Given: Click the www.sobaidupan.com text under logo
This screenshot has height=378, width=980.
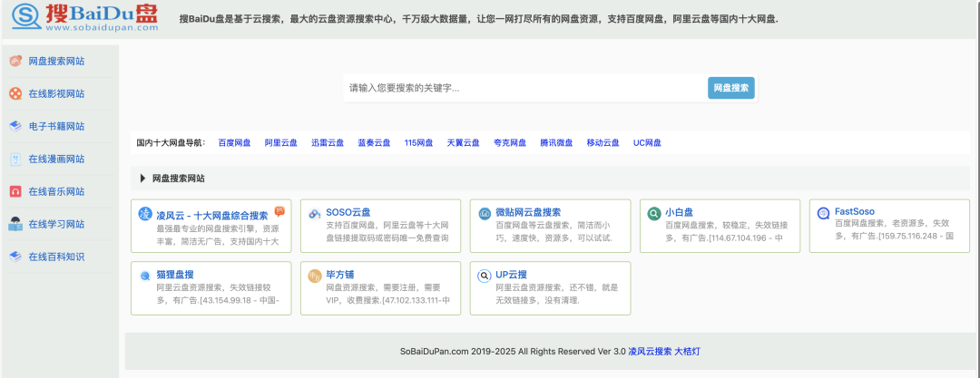Looking at the screenshot, I should (x=102, y=27).
